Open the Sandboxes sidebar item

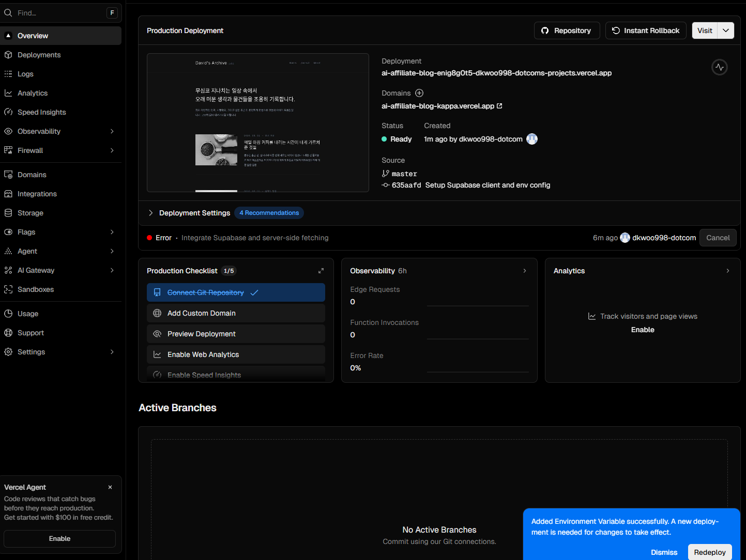click(35, 289)
